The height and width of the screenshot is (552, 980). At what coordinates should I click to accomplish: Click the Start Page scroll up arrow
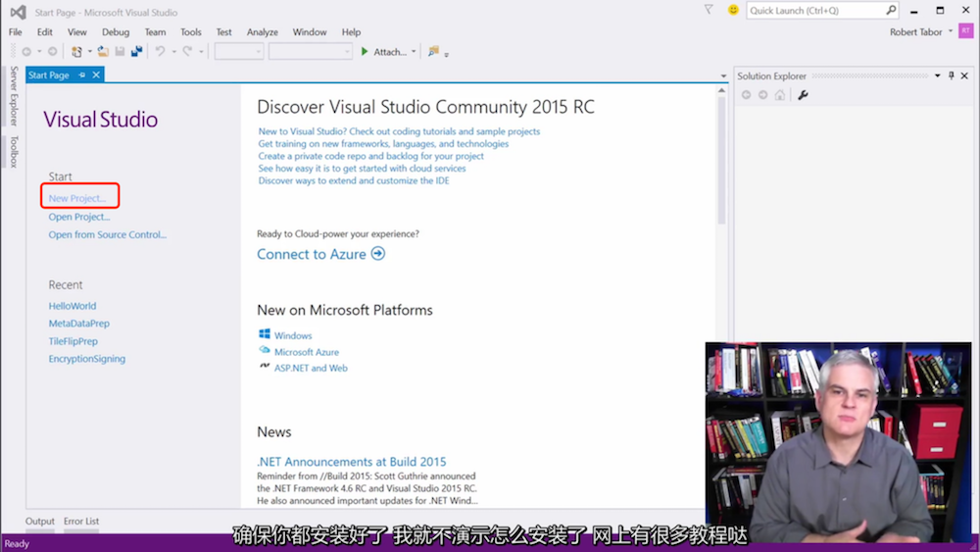click(x=722, y=90)
